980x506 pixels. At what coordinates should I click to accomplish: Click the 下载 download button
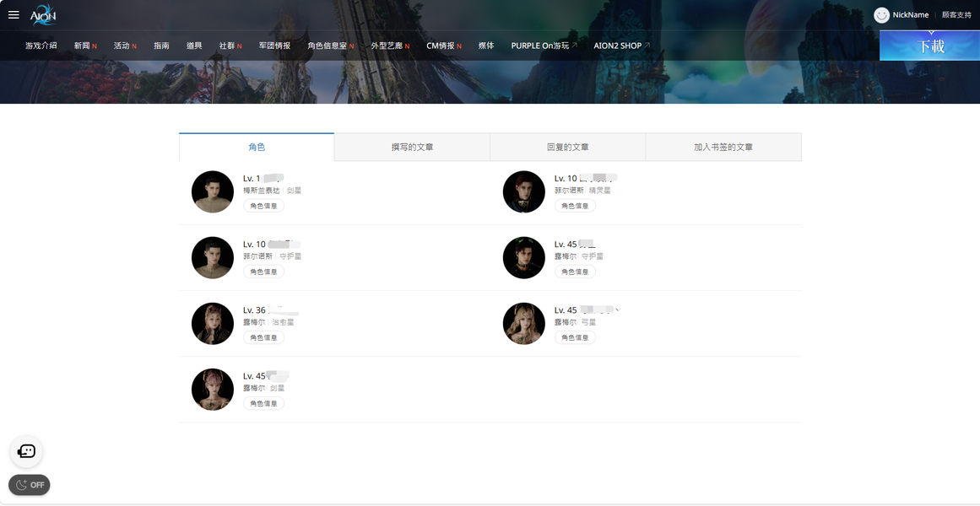click(x=929, y=46)
